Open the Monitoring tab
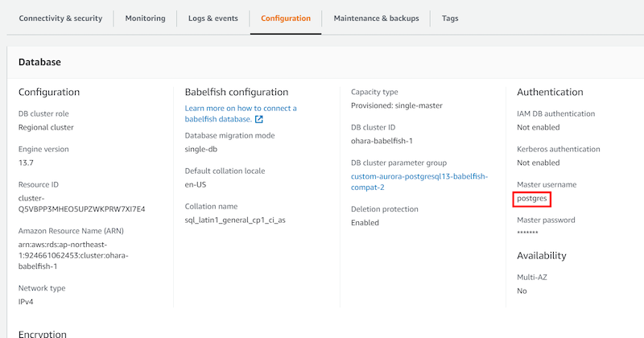The height and width of the screenshot is (338, 644). [145, 19]
